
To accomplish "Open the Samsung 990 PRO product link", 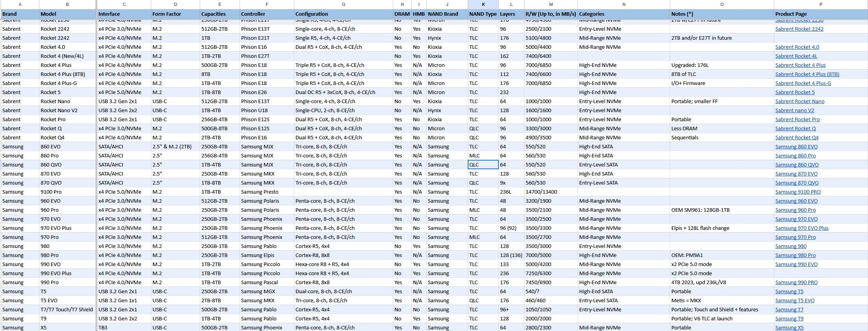I will pos(796,282).
